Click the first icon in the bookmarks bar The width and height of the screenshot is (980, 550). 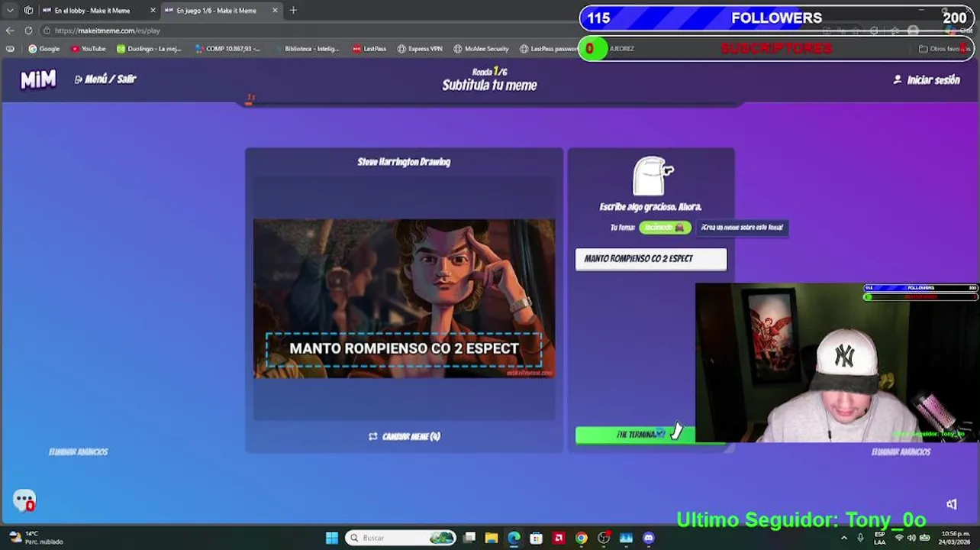[10, 49]
